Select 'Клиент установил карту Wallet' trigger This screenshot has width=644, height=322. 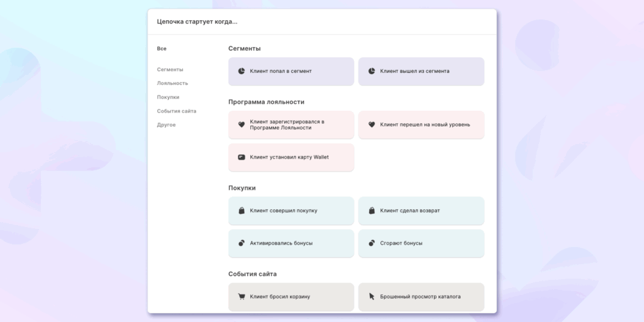tap(291, 157)
